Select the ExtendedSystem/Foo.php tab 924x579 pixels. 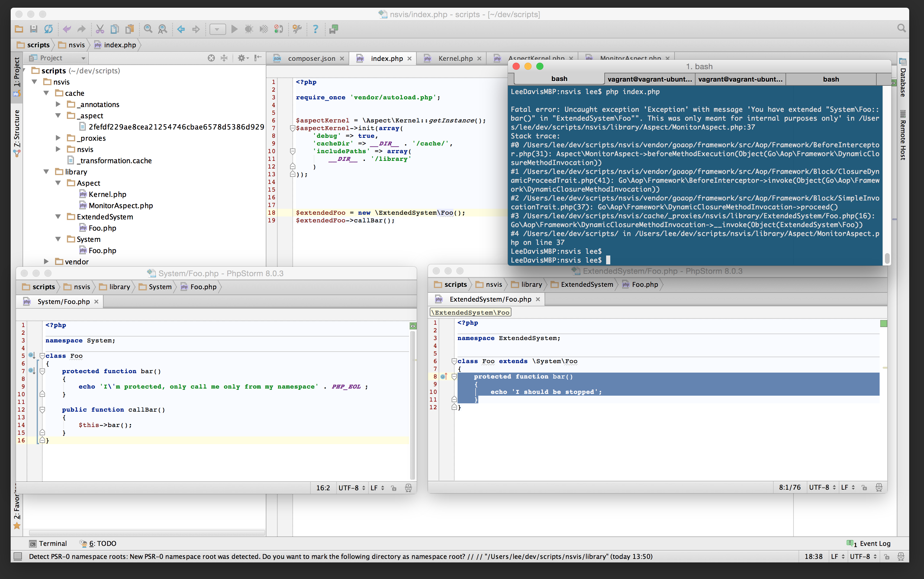pyautogui.click(x=487, y=299)
